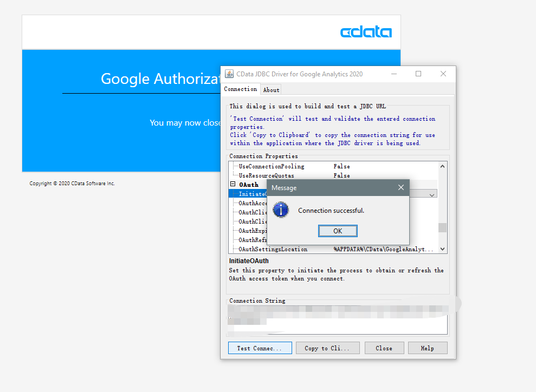The image size is (536, 392).
Task: Click the Help button
Action: [428, 348]
